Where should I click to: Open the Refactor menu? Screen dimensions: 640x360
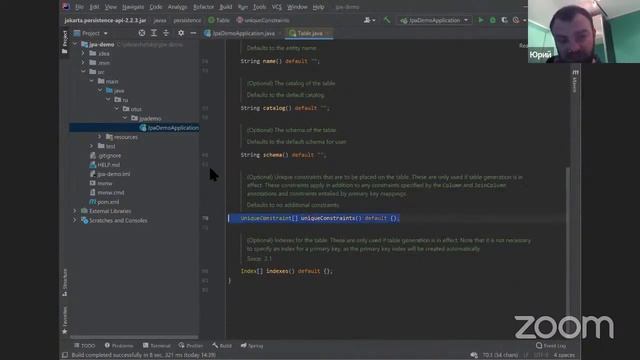click(203, 7)
